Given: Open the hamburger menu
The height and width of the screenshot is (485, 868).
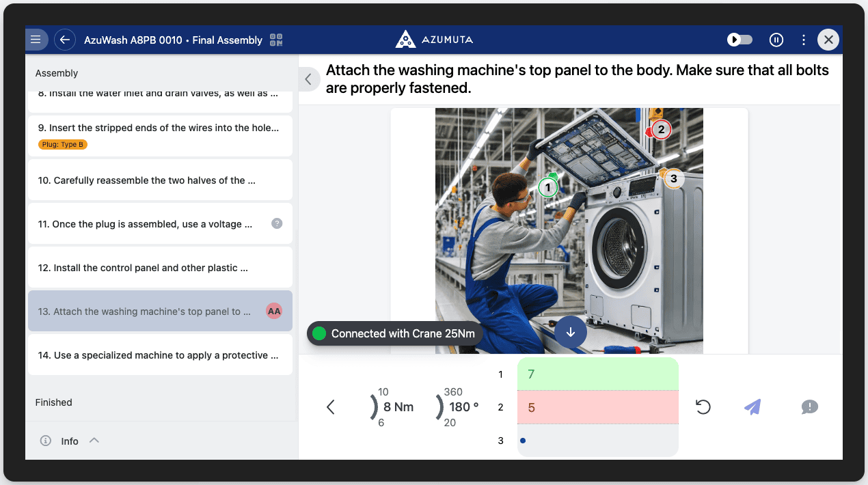Looking at the screenshot, I should coord(36,40).
